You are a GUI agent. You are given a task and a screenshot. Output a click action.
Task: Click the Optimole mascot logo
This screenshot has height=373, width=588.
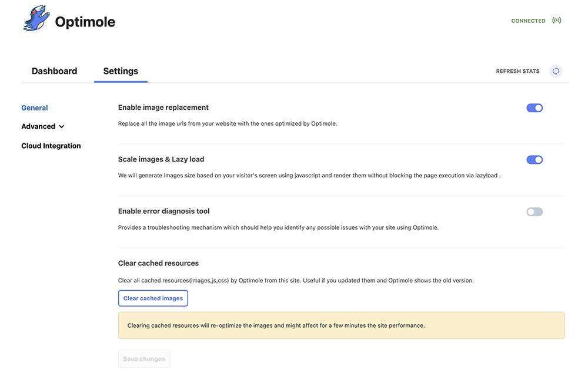point(36,19)
